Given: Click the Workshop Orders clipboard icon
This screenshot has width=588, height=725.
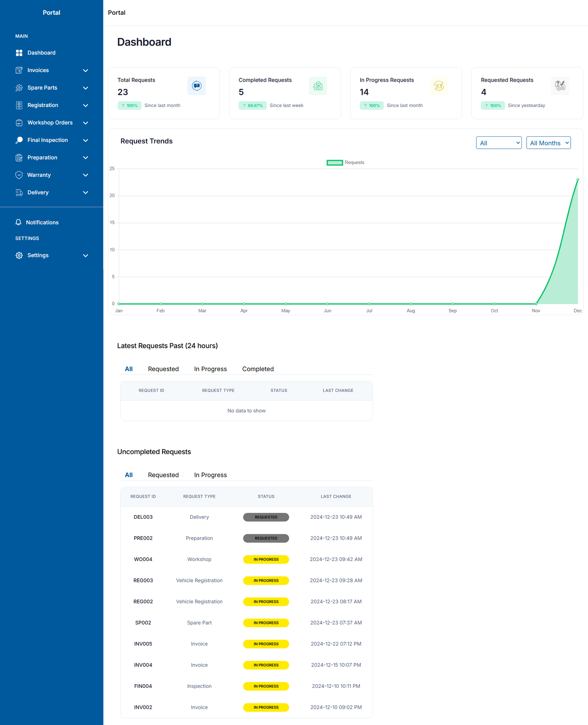Looking at the screenshot, I should (19, 123).
